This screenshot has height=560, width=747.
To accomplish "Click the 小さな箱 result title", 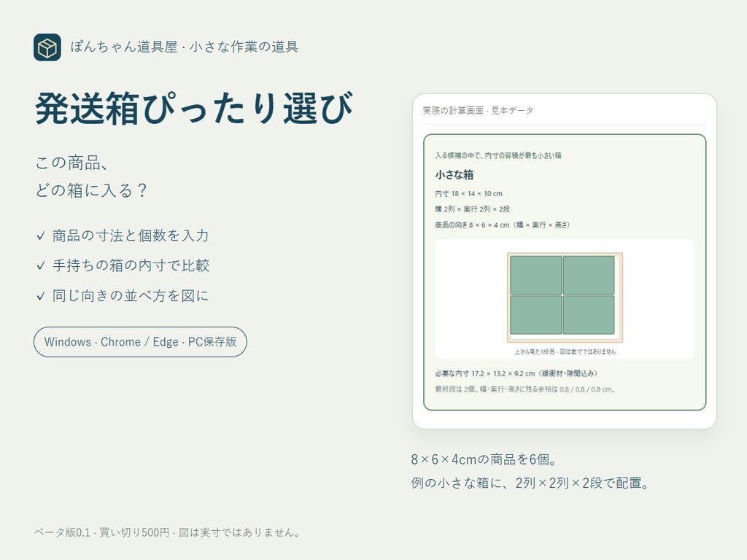I will [x=454, y=175].
